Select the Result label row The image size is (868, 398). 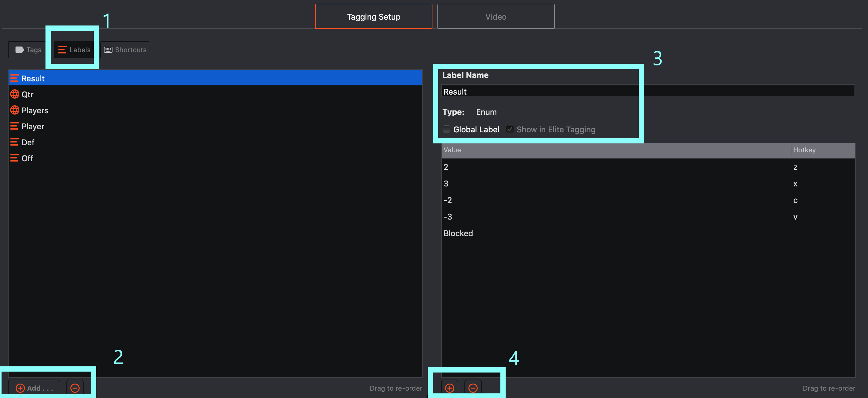tap(215, 78)
